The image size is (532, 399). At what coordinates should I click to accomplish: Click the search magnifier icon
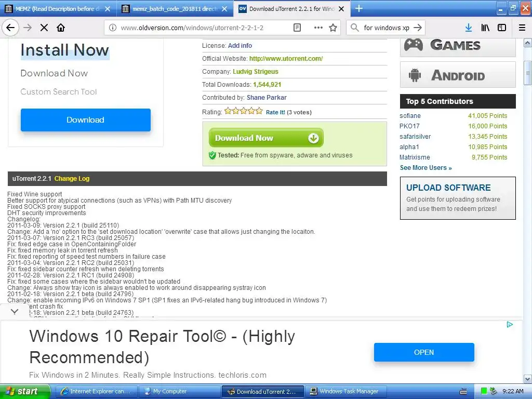(x=355, y=28)
